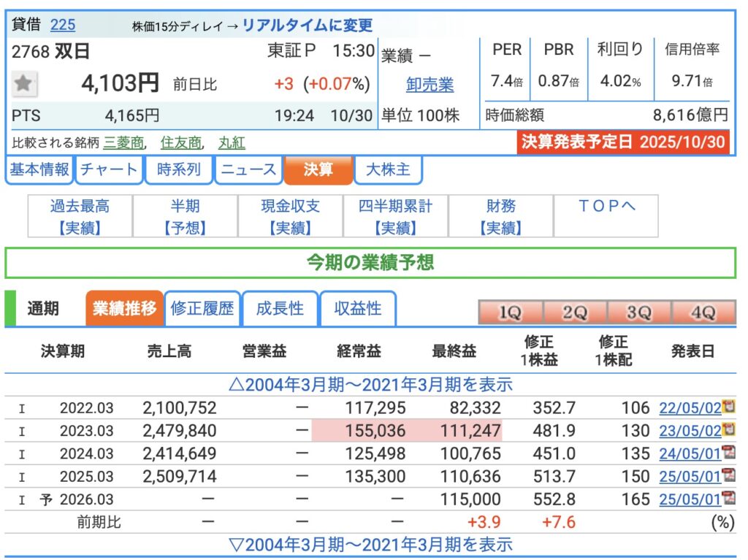
Task: Open the 大株主 tab
Action: coord(387,170)
